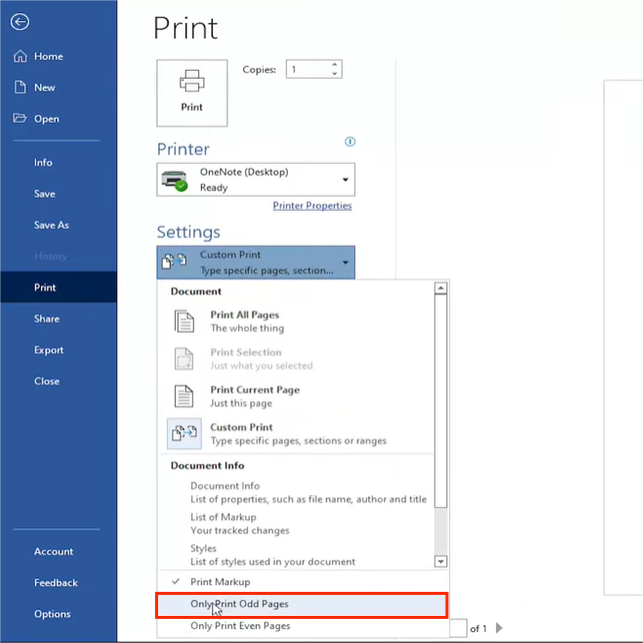Viewport: 643px width, 643px height.
Task: Choose Print Current Page option
Action: tap(254, 396)
